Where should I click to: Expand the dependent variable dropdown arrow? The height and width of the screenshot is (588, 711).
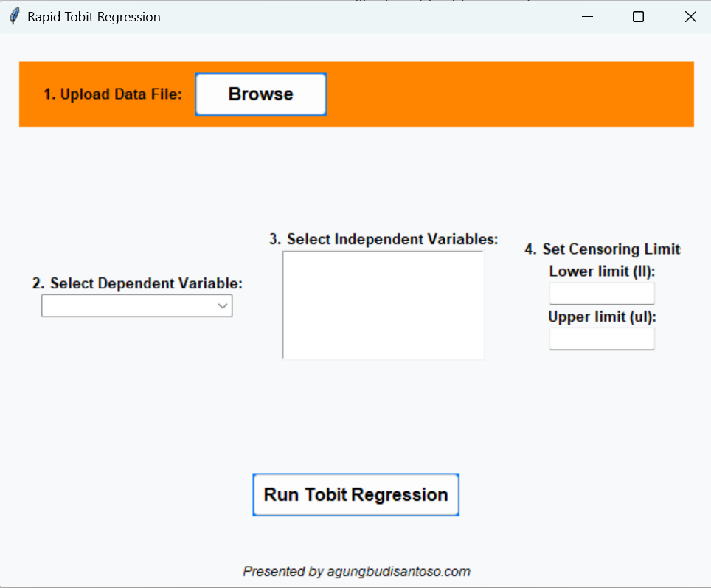[222, 305]
